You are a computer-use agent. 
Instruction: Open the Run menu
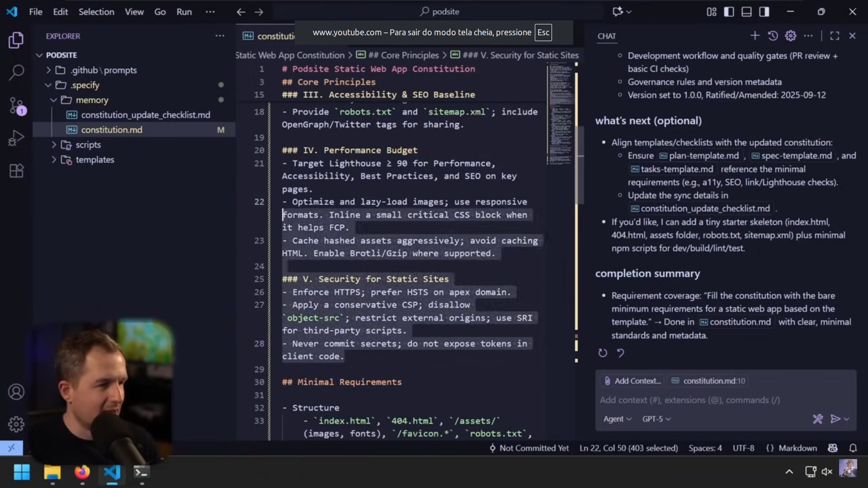(x=184, y=12)
